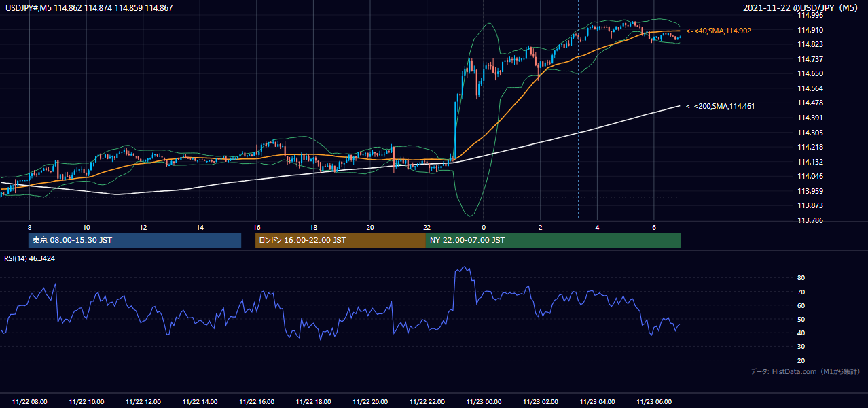The image size is (868, 408).
Task: Click price axis value 114.823
Action: pyautogui.click(x=810, y=44)
